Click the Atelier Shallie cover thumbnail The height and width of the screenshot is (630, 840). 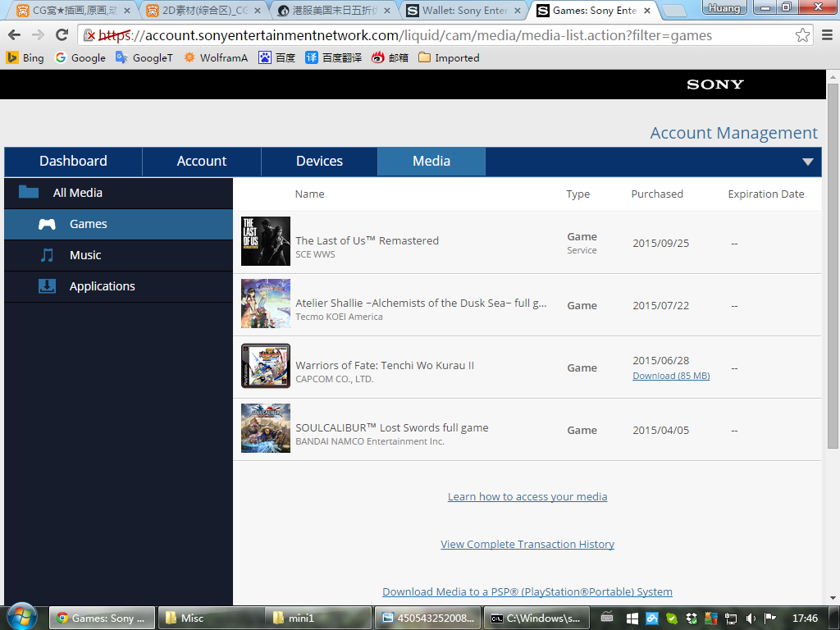point(266,304)
